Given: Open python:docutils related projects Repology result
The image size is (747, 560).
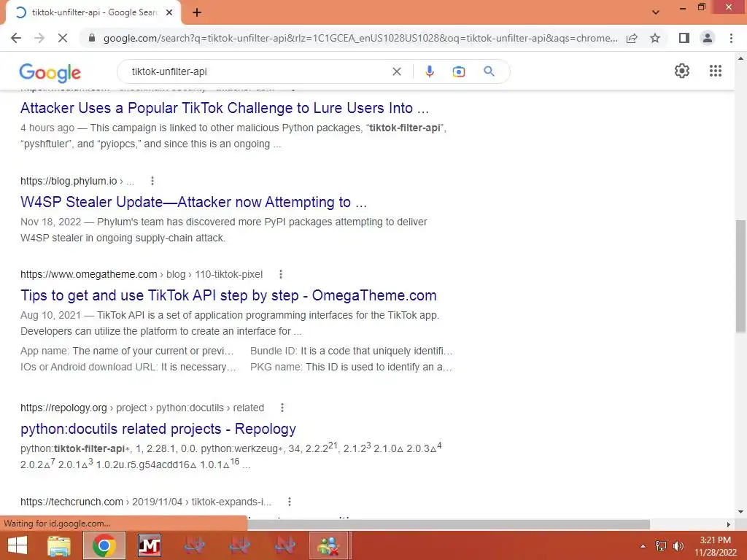Looking at the screenshot, I should (x=158, y=429).
